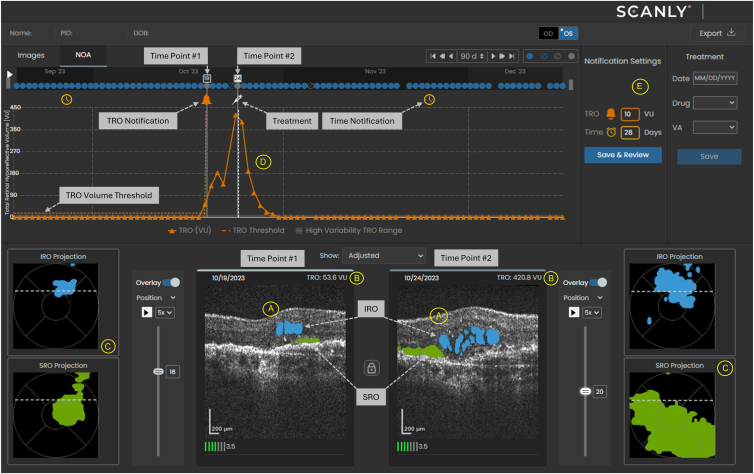The image size is (754, 474).
Task: Jump to last scan in timeline navigation
Action: (x=512, y=57)
